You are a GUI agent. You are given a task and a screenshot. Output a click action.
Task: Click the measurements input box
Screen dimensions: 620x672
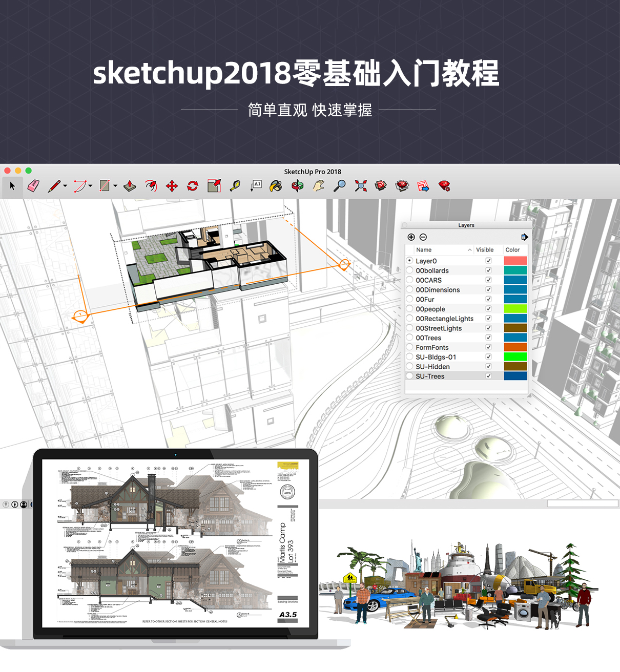(x=583, y=503)
